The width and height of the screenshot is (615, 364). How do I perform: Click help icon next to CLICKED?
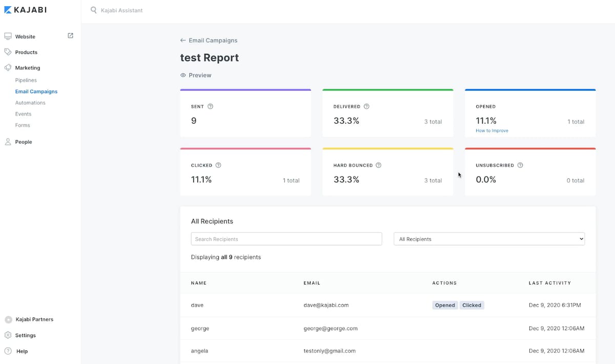pyautogui.click(x=218, y=165)
